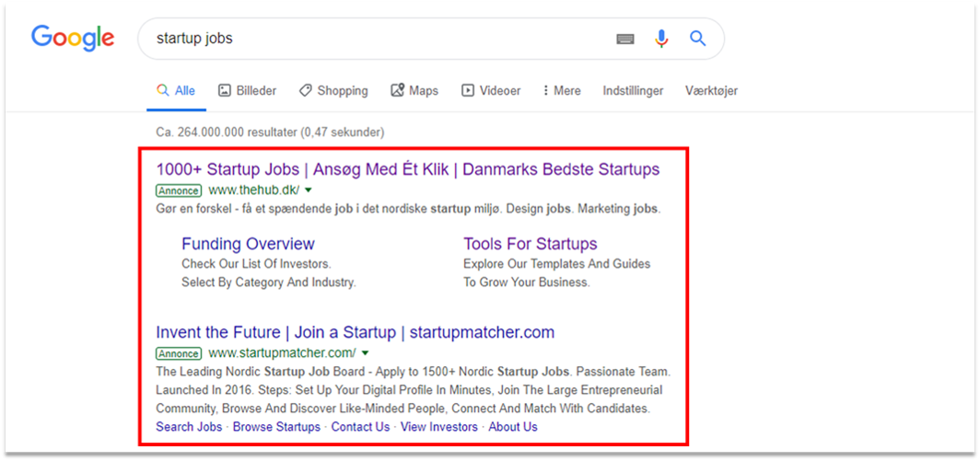Viewport: 980px width, 461px height.
Task: Click 'Explore Our Templates And Guides' text
Action: pyautogui.click(x=557, y=263)
